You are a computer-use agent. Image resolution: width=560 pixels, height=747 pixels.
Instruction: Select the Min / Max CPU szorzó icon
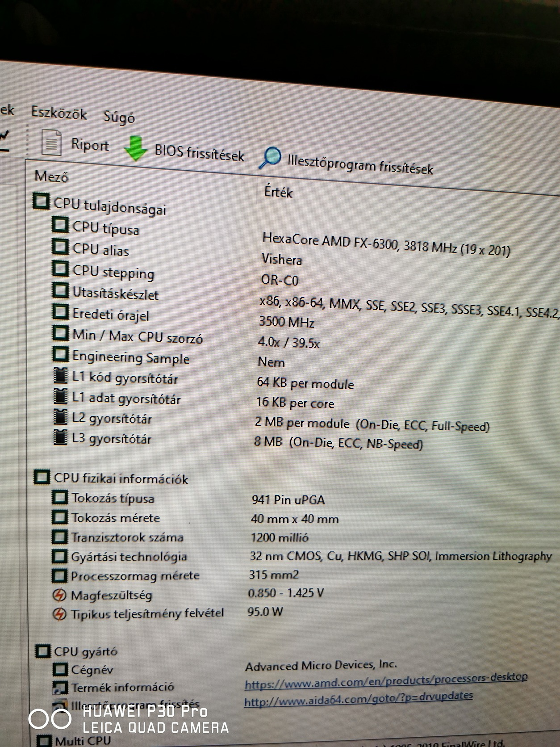(60, 333)
